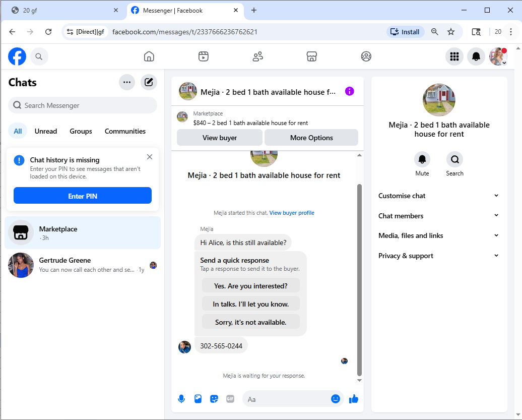This screenshot has width=522, height=420.
Task: Open conversation information purple icon
Action: [349, 91]
